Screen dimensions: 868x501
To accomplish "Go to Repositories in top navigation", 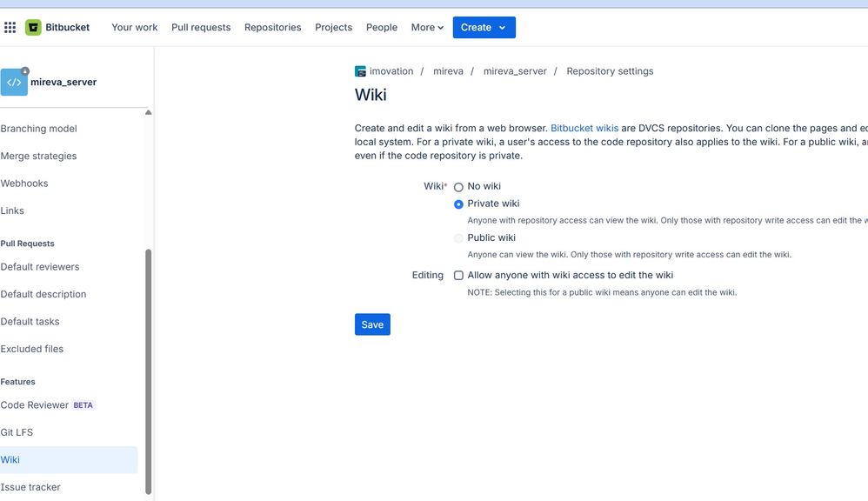I will click(272, 28).
